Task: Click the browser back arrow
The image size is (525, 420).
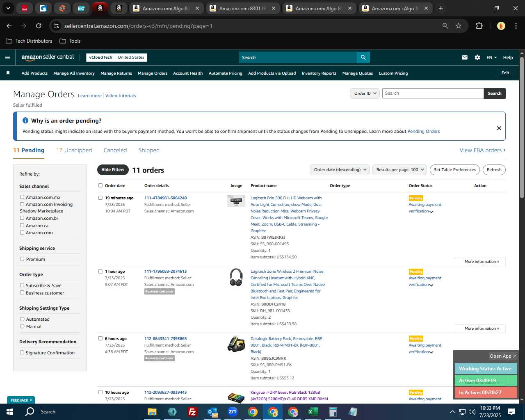Action: [9, 26]
